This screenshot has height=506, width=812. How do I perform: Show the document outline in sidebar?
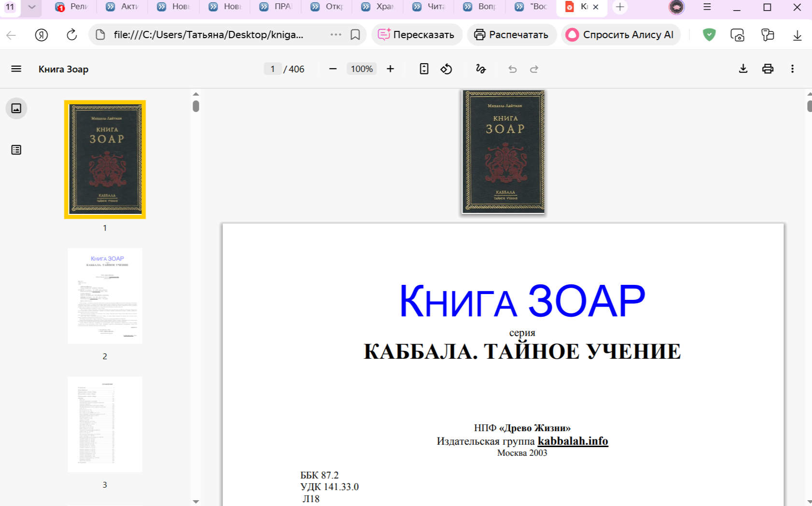pos(16,150)
